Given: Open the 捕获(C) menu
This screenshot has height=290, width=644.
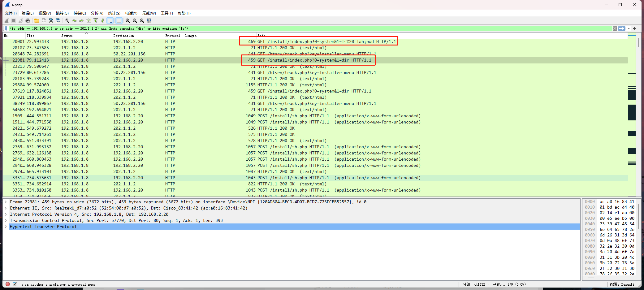Looking at the screenshot, I should [x=80, y=13].
